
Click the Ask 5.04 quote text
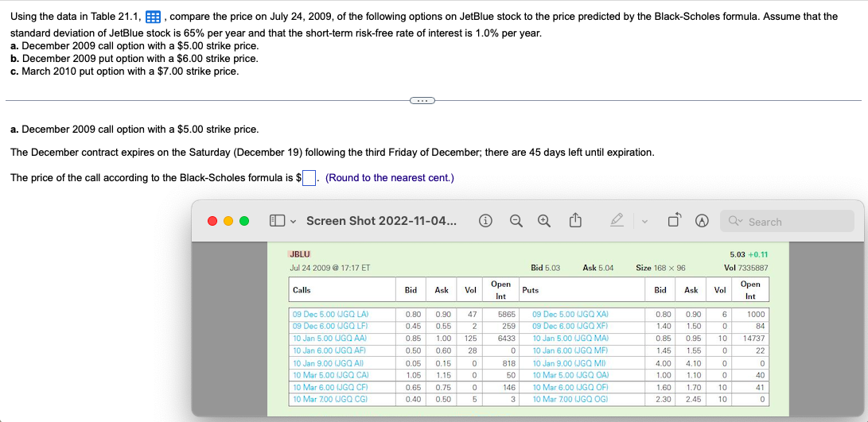598,268
